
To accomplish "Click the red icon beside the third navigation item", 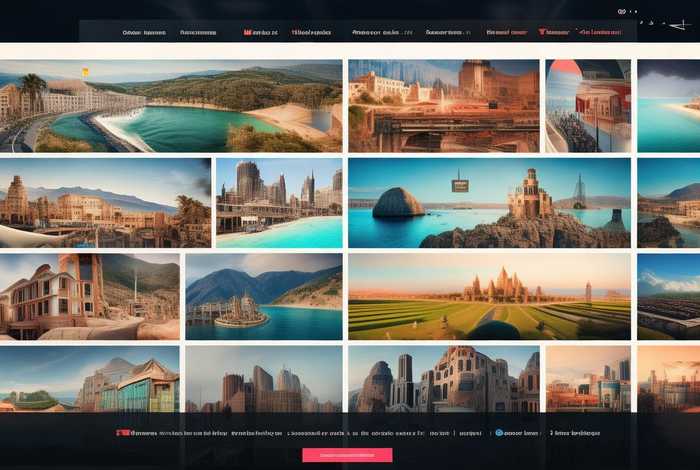I will [x=247, y=32].
